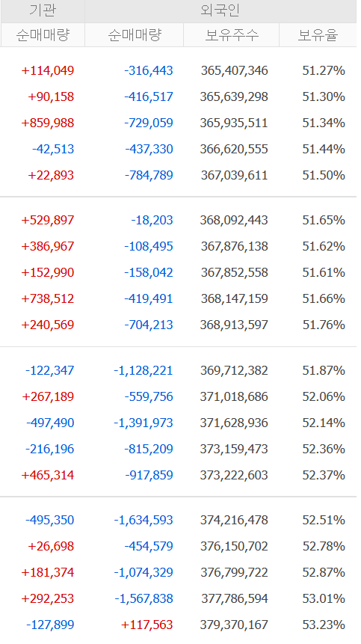
Task: Select the 365,407,346 holdings cell
Action: (x=234, y=70)
